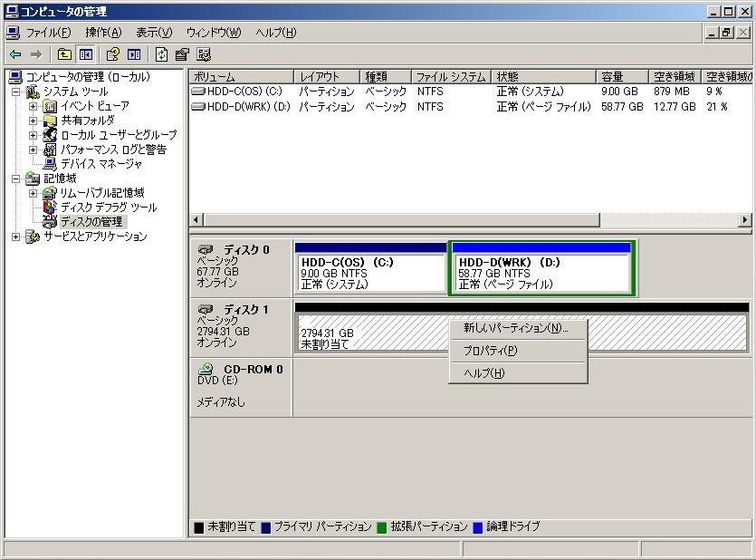The image size is (756, 560).
Task: Select リムーバブル記憶域 tree node
Action: (102, 192)
